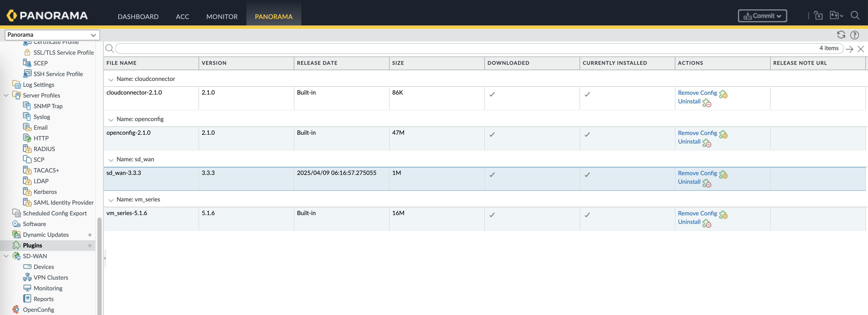
Task: Switch to the MONITOR tab
Action: (222, 17)
